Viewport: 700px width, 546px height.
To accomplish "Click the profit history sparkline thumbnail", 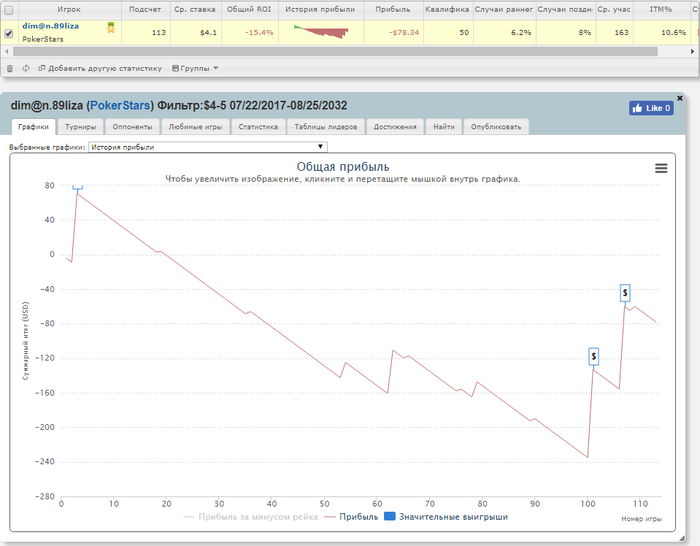I will [x=321, y=32].
